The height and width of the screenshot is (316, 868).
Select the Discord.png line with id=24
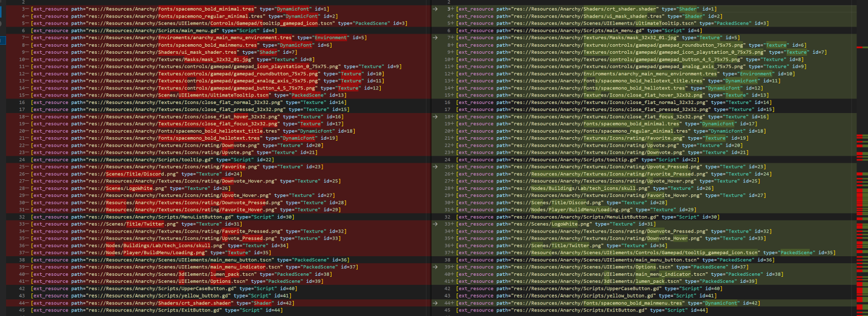(x=136, y=174)
